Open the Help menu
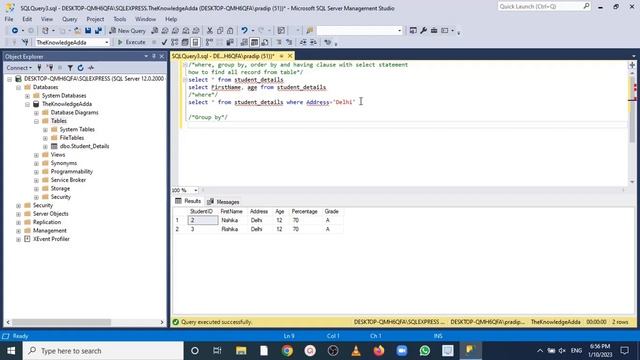Viewport: 640px width, 360px height. (x=171, y=19)
